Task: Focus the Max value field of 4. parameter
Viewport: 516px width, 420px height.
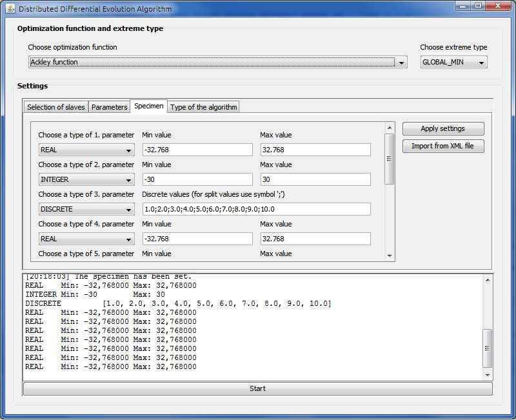Action: point(315,239)
